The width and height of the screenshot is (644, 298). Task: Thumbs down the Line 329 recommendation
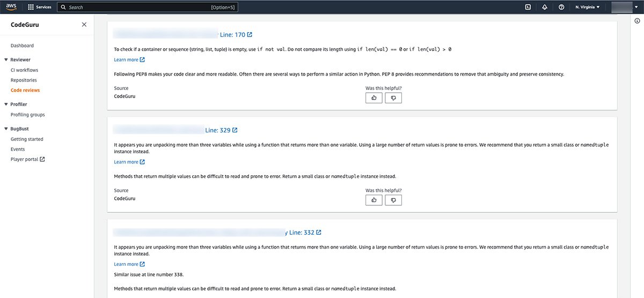(393, 200)
